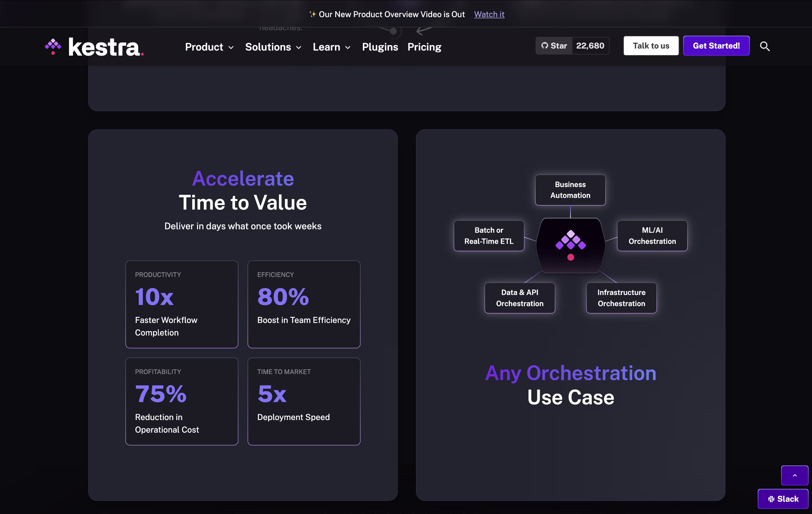Follow the Watch it link
This screenshot has height=514, width=812.
[489, 14]
